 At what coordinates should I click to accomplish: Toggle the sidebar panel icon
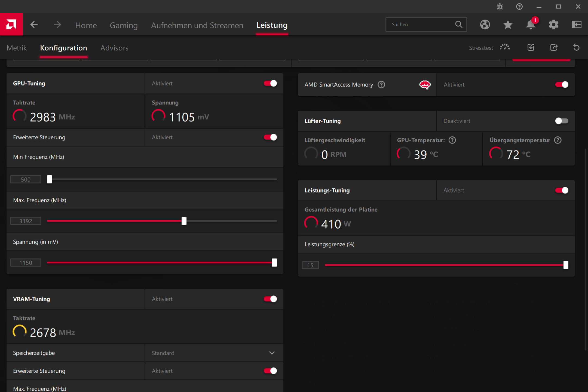[x=576, y=24]
